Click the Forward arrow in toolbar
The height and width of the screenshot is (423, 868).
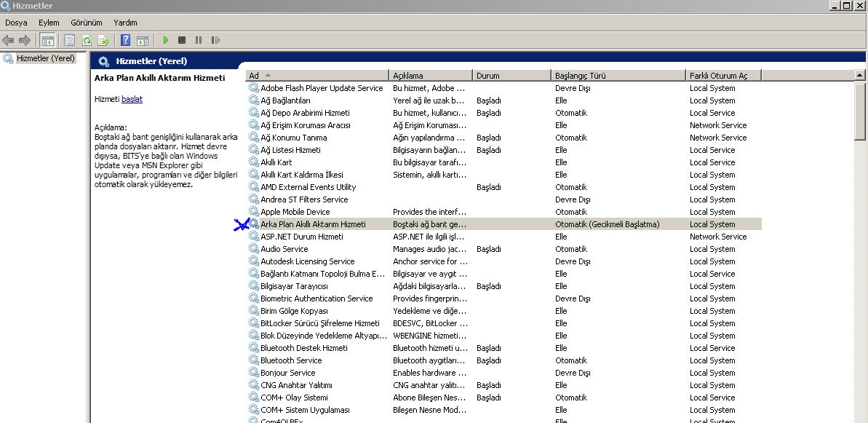click(x=25, y=40)
